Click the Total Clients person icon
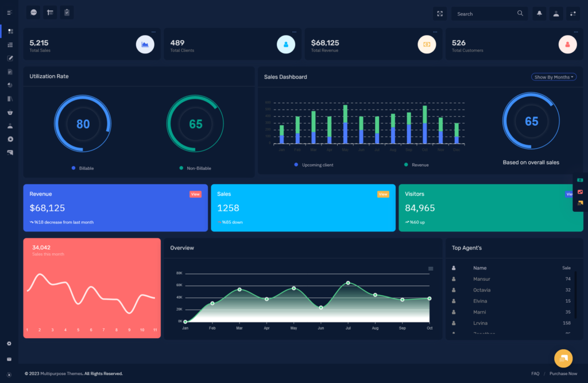The height and width of the screenshot is (383, 588). [x=286, y=44]
